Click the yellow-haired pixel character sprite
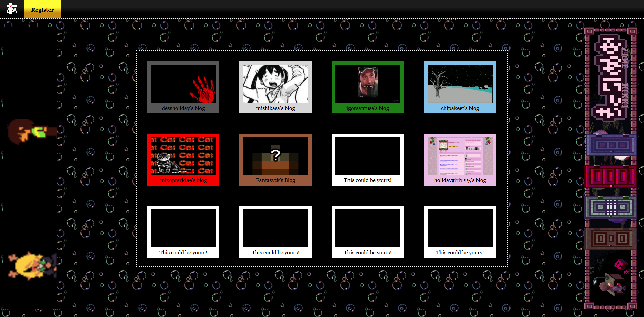Image resolution: width=644 pixels, height=317 pixels. point(32,266)
